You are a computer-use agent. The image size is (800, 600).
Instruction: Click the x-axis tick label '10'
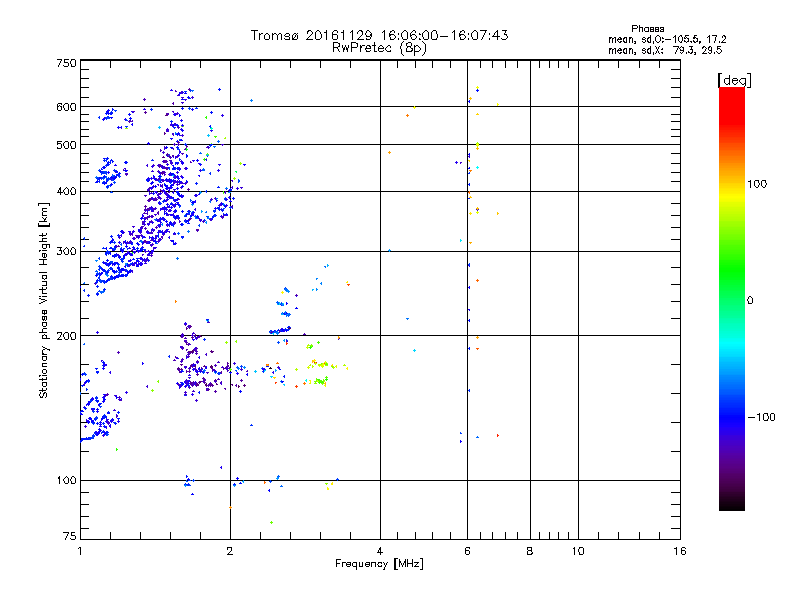[x=578, y=551]
